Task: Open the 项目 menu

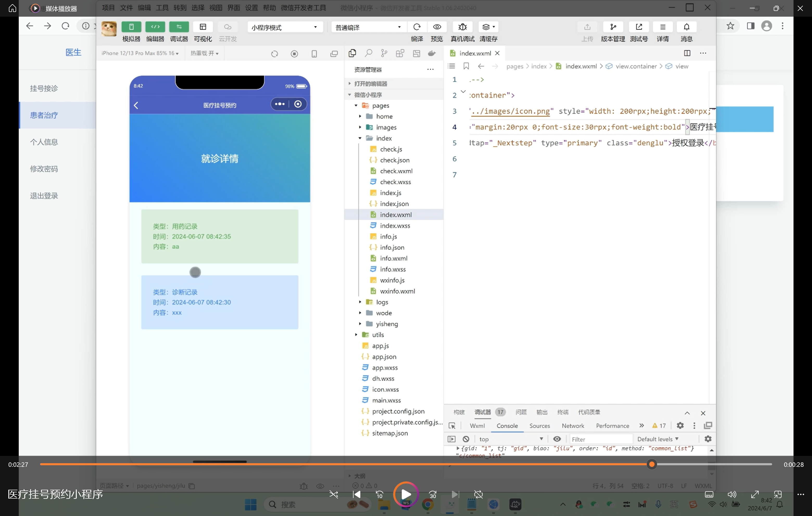Action: [x=108, y=7]
